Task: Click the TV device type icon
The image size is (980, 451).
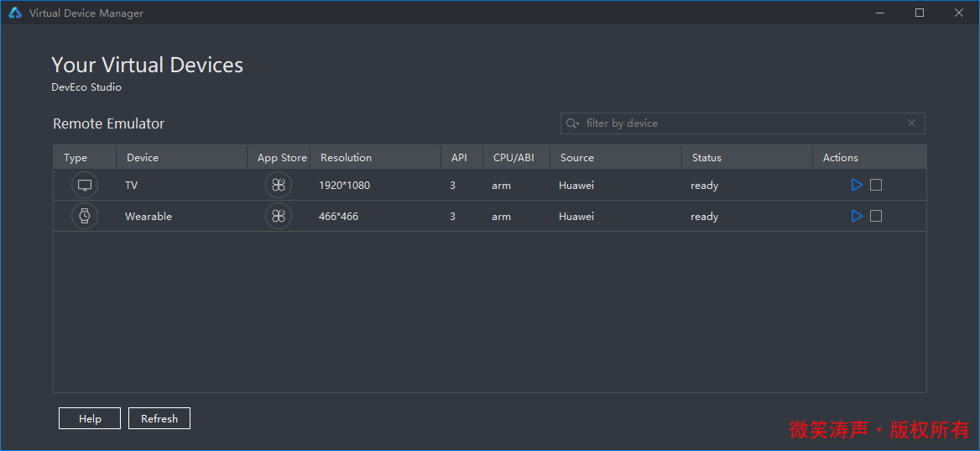Action: [85, 186]
